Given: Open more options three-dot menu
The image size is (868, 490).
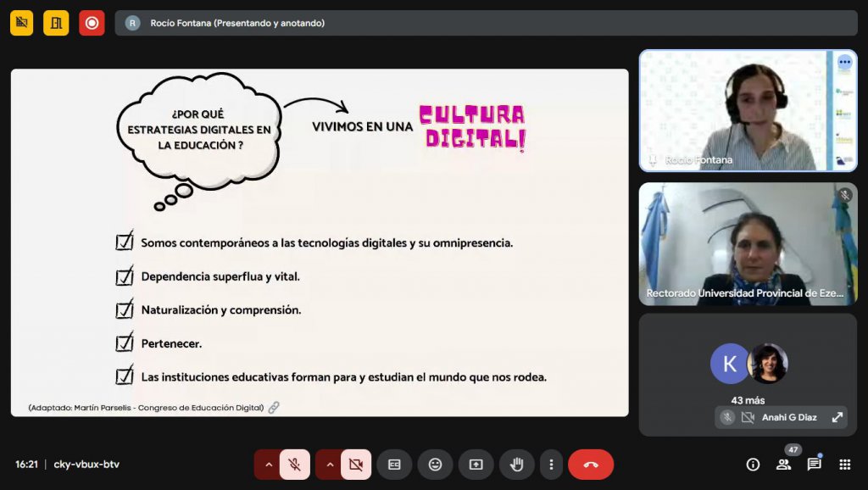Looking at the screenshot, I should point(551,465).
